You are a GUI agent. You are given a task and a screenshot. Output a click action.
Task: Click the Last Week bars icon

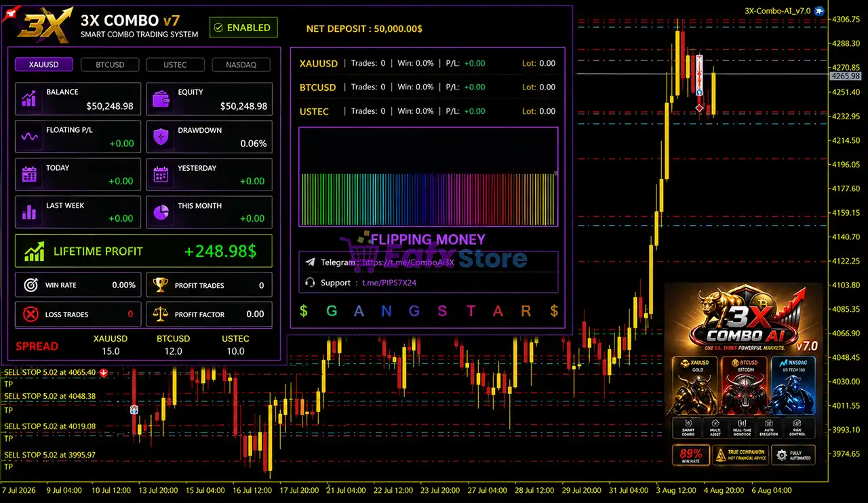29,212
